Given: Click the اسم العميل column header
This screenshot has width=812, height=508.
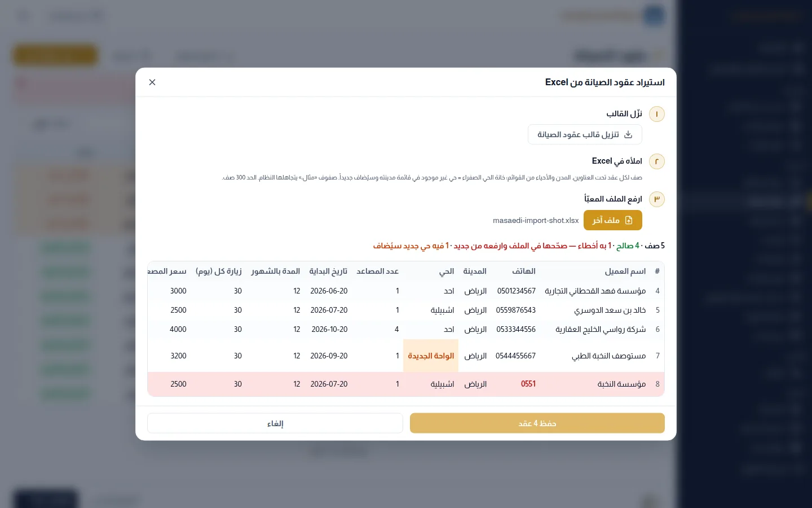Looking at the screenshot, I should click(x=625, y=271).
